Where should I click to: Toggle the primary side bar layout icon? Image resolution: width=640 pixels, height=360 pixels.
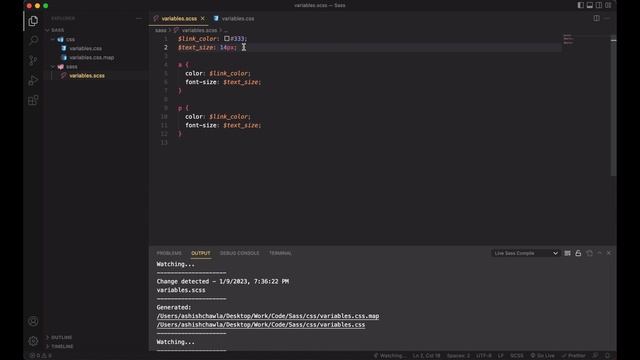(580, 5)
